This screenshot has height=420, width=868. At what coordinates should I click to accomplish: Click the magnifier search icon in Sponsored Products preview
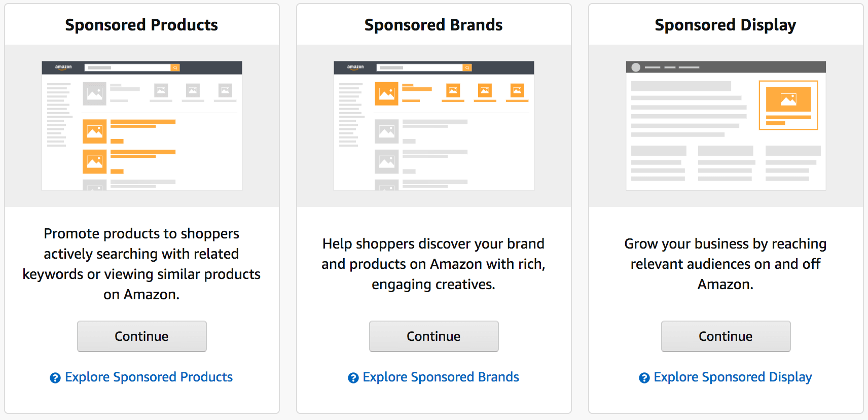click(x=175, y=67)
